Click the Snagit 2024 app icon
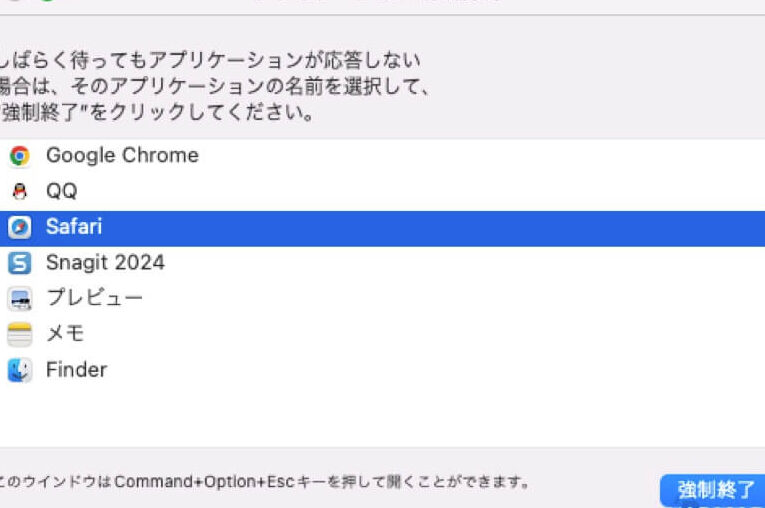The height and width of the screenshot is (508, 765). pos(19,263)
